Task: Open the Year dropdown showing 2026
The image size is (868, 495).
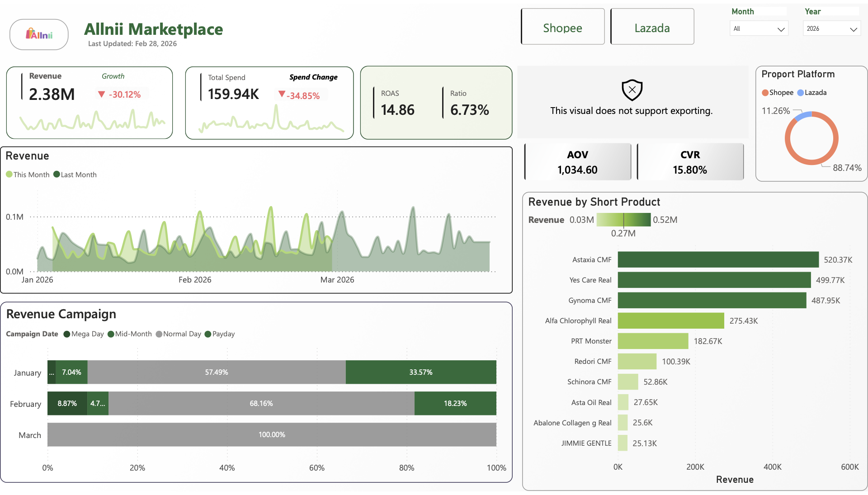Action: (x=832, y=28)
